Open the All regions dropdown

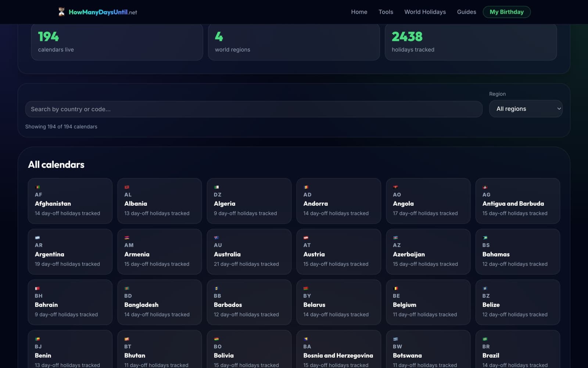[526, 109]
